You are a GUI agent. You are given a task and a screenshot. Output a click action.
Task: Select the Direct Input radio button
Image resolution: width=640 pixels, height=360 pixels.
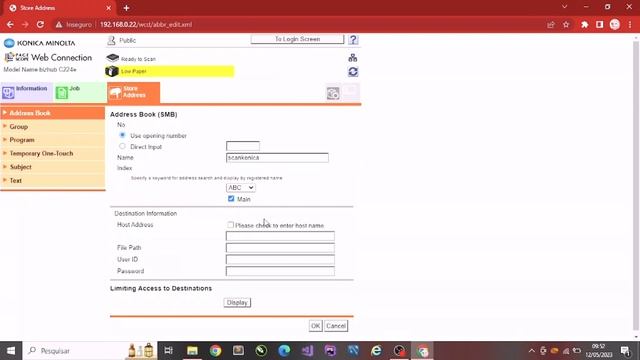point(122,146)
